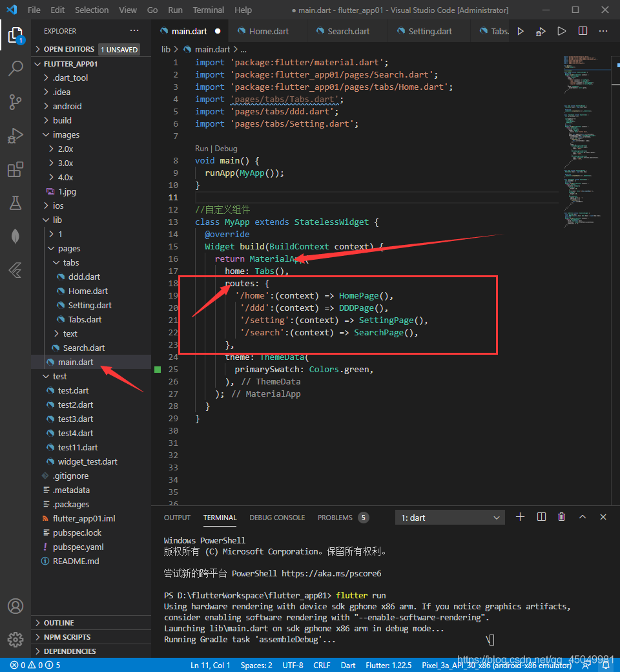Open notifications bell in status bar

click(606, 665)
